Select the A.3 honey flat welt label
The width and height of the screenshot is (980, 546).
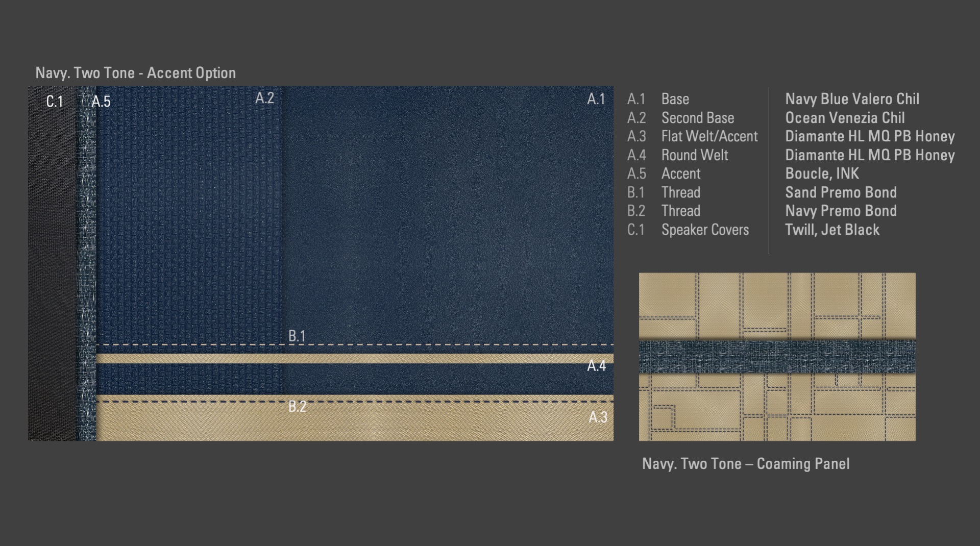[598, 417]
